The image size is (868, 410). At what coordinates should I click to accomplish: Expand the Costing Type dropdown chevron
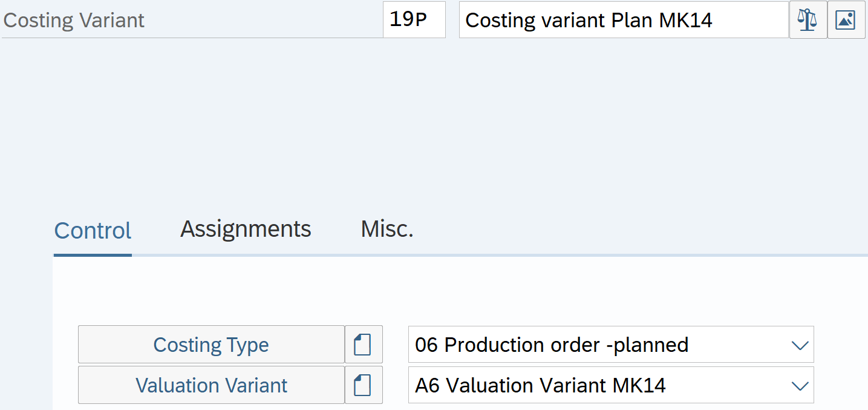coord(800,345)
